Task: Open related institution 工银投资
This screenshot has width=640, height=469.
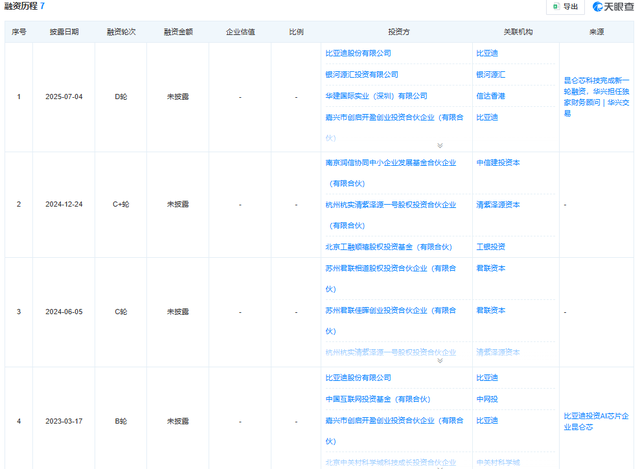Action: [x=490, y=246]
